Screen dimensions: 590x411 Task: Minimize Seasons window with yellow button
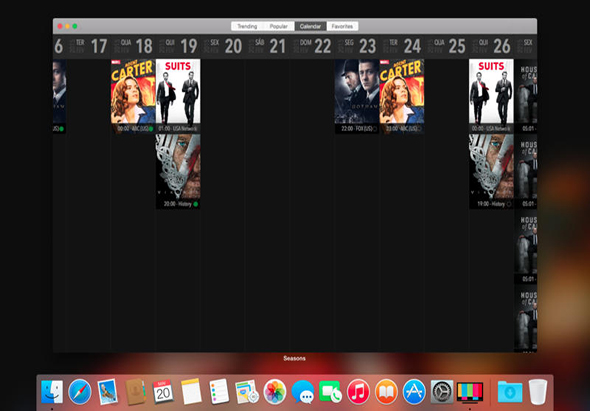[67, 26]
